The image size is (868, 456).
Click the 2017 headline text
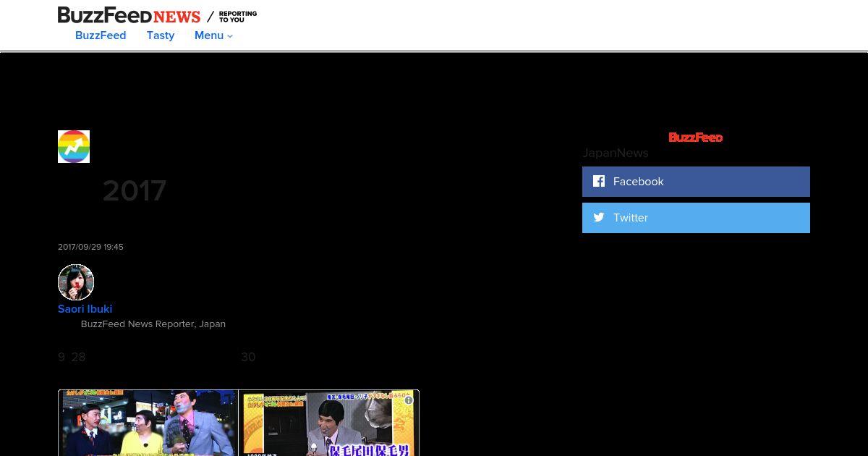click(135, 191)
